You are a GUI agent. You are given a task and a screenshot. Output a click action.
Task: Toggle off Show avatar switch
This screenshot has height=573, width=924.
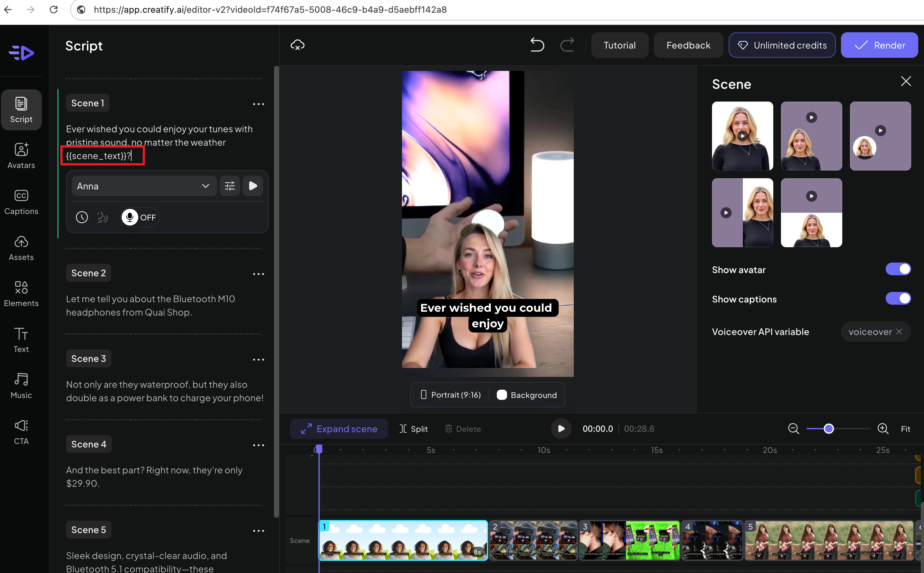pos(898,270)
